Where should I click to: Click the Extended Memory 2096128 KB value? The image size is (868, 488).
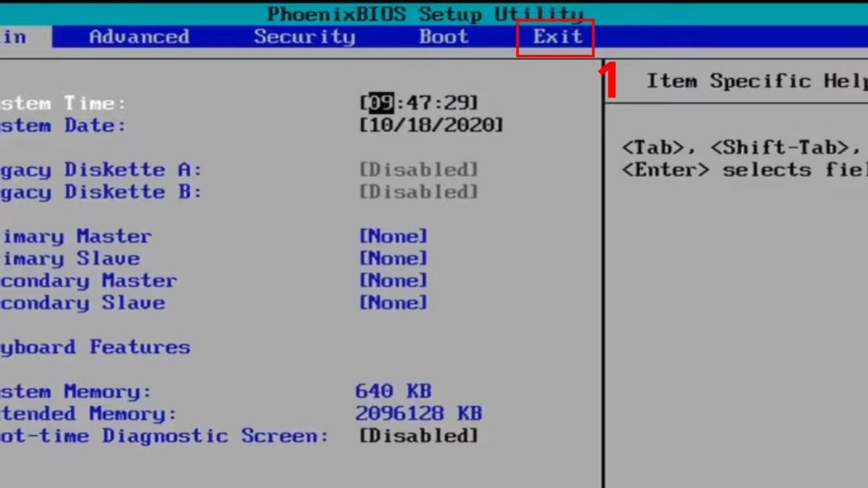click(x=418, y=414)
